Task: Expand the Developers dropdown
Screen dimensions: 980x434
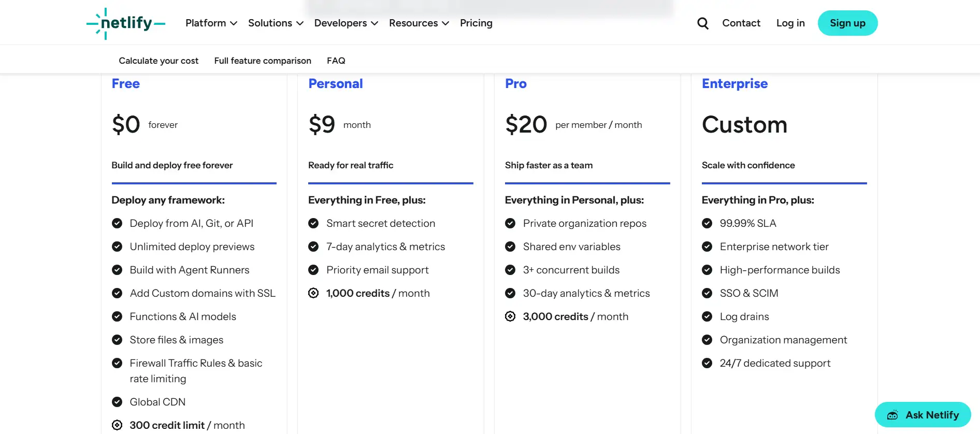Action: [x=345, y=23]
